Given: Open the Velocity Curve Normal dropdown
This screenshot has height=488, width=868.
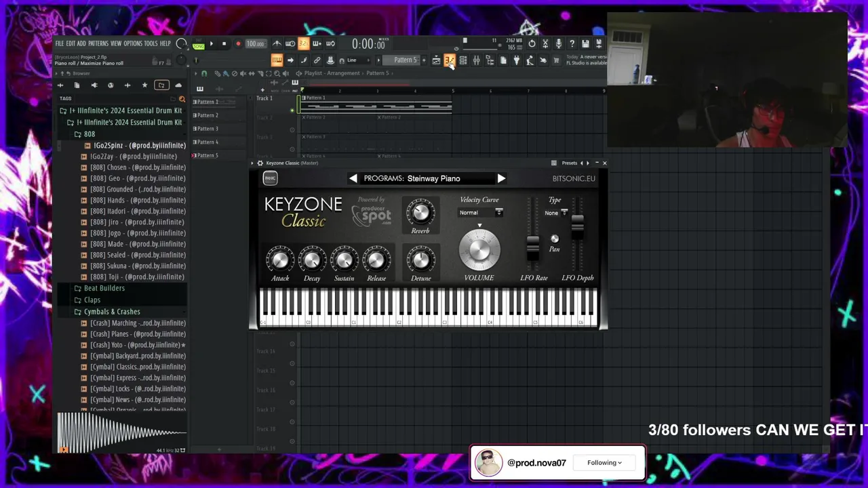Looking at the screenshot, I should click(x=481, y=213).
